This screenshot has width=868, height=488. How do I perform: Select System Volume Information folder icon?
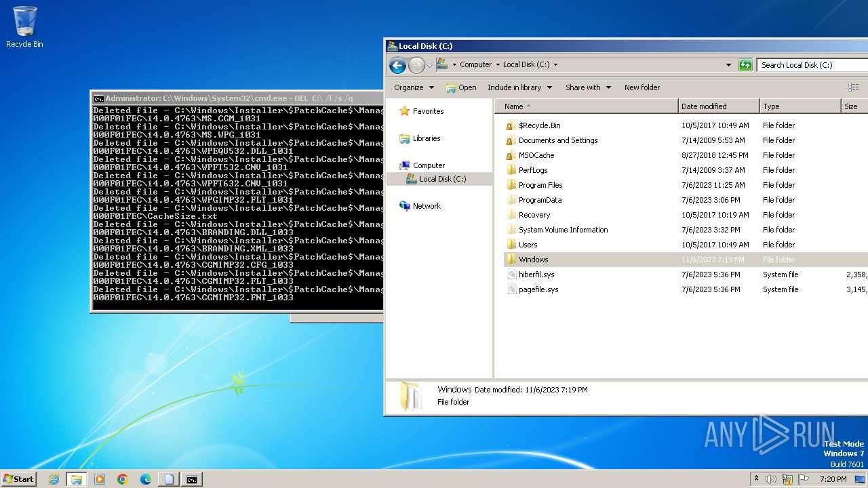click(511, 230)
